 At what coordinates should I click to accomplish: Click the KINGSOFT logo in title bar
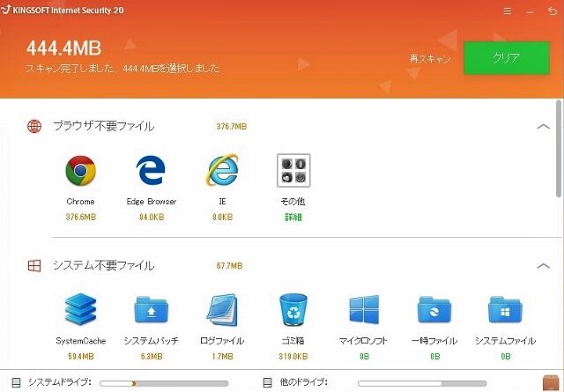[x=6, y=10]
